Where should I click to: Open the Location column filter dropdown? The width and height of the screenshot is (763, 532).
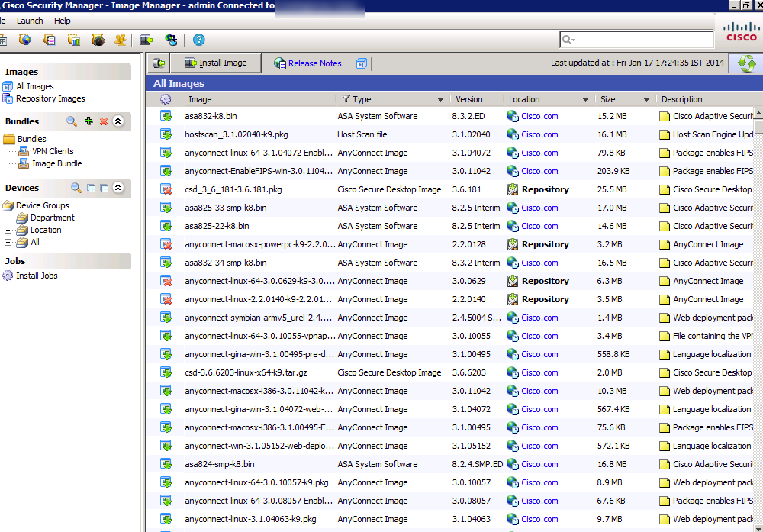[x=585, y=100]
